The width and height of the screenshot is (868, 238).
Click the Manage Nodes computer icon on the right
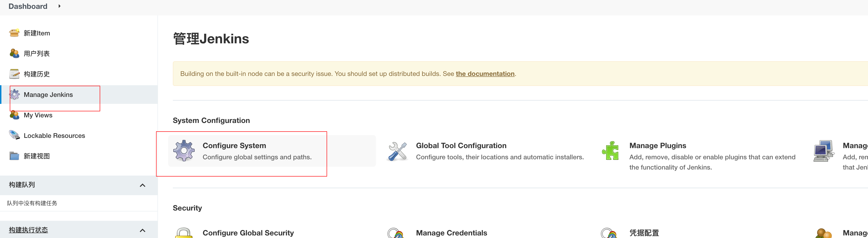[x=824, y=150]
